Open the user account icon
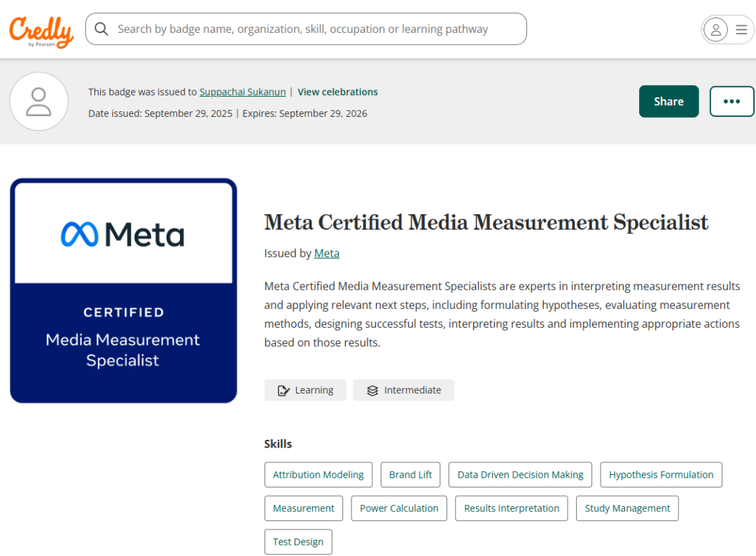The image size is (756, 556). tap(715, 29)
